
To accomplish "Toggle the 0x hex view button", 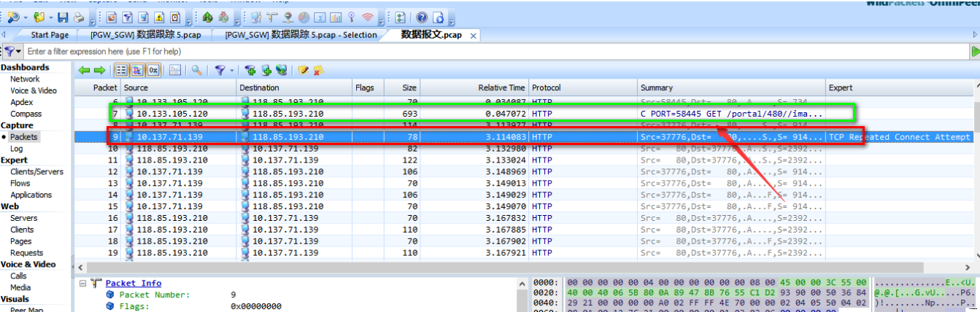I will pos(153,71).
